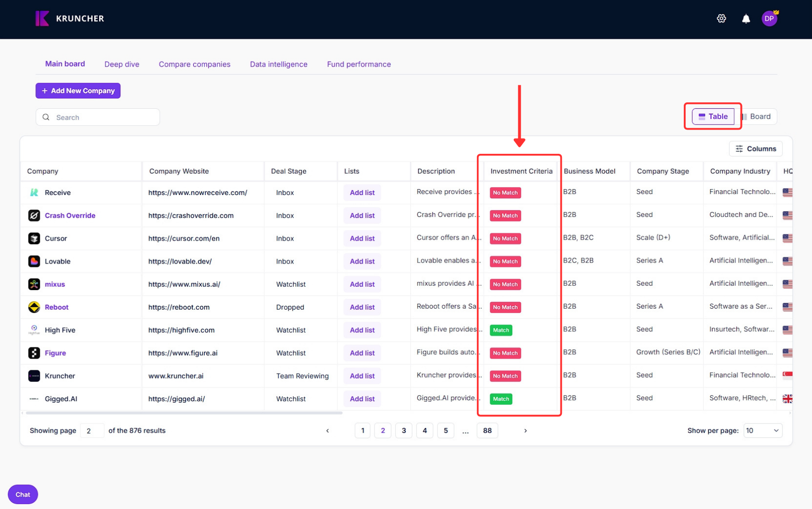Viewport: 812px width, 509px height.
Task: Open the notifications bell
Action: pos(746,19)
